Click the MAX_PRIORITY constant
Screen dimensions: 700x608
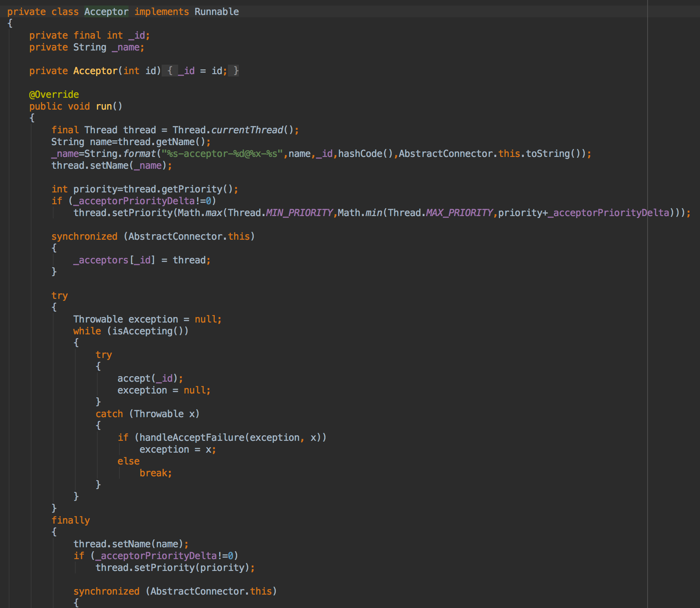[x=460, y=213]
